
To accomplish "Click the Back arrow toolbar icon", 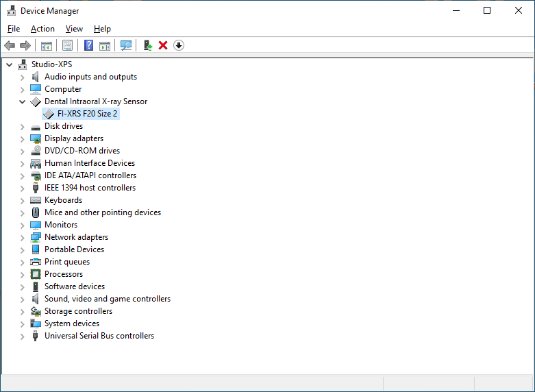I will (x=10, y=45).
